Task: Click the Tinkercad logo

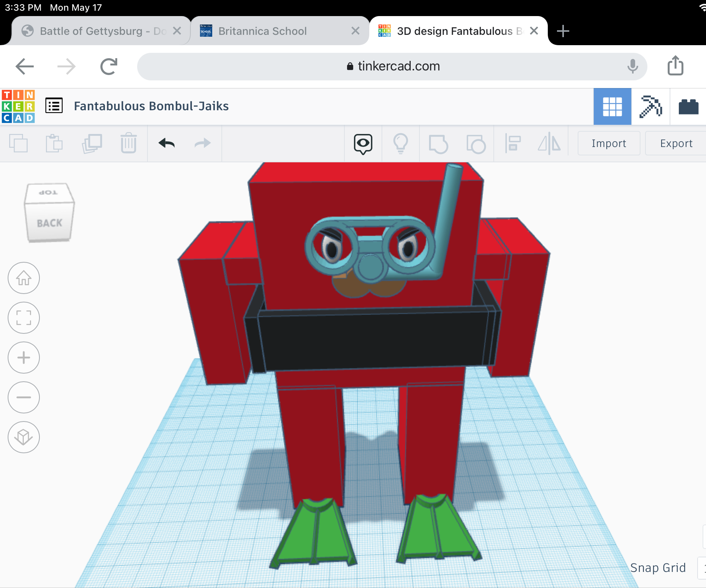Action: 18,106
